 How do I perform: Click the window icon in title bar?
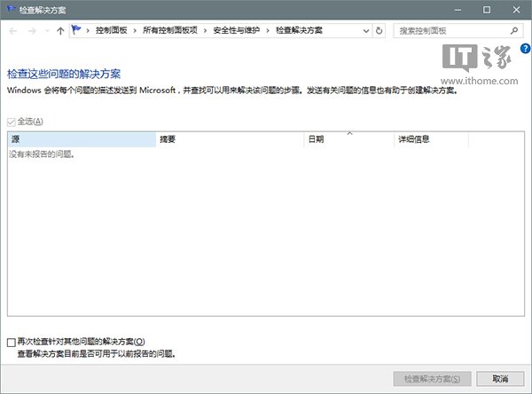(9, 9)
